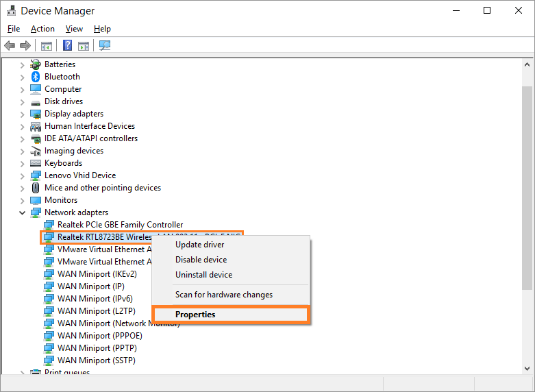The image size is (535, 392).
Task: Click the Keyboards category icon
Action: (36, 163)
